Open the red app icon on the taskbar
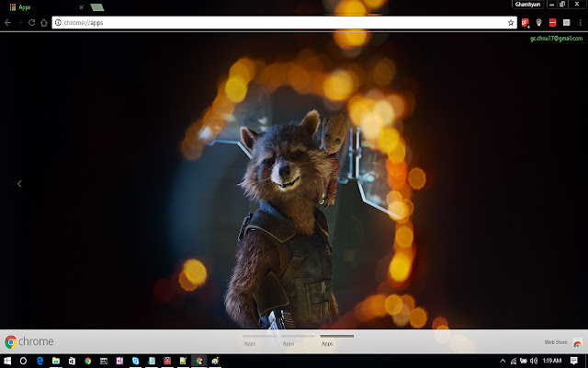The image size is (588, 368). pos(167,361)
